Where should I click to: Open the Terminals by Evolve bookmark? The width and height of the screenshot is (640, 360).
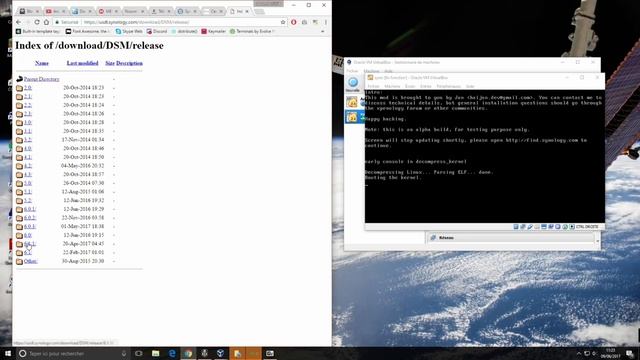(252, 31)
